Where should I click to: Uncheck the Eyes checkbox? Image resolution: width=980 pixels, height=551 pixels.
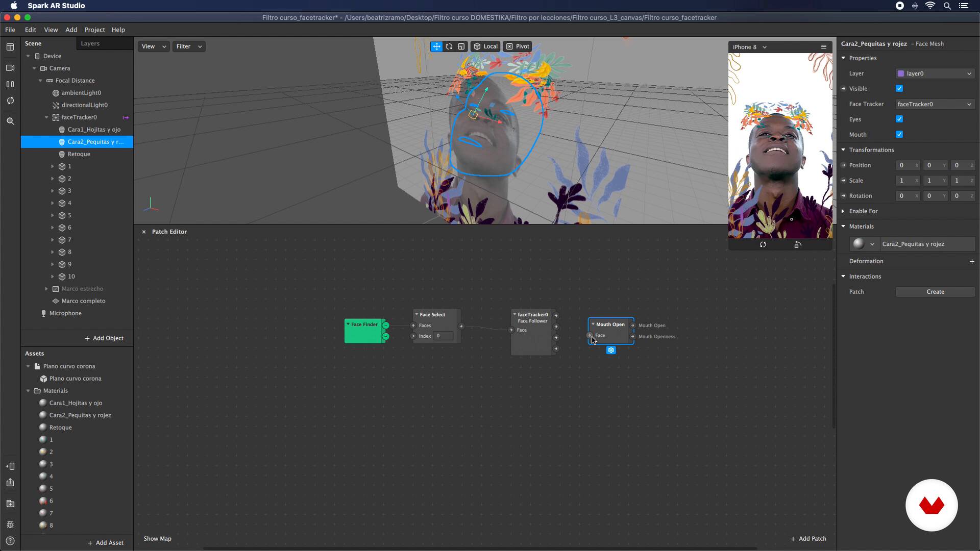899,119
